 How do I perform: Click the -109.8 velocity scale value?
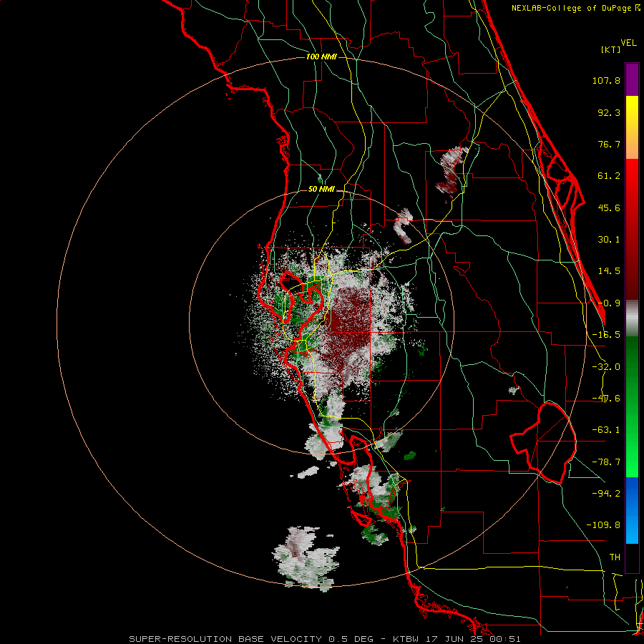603,525
